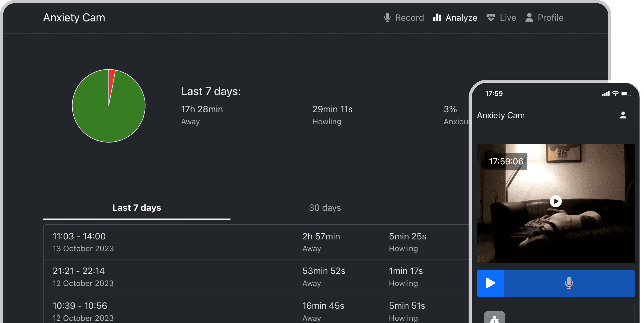Screen dimensions: 644x323
Task: Switch to the Last 7 days tab
Action: (x=136, y=208)
